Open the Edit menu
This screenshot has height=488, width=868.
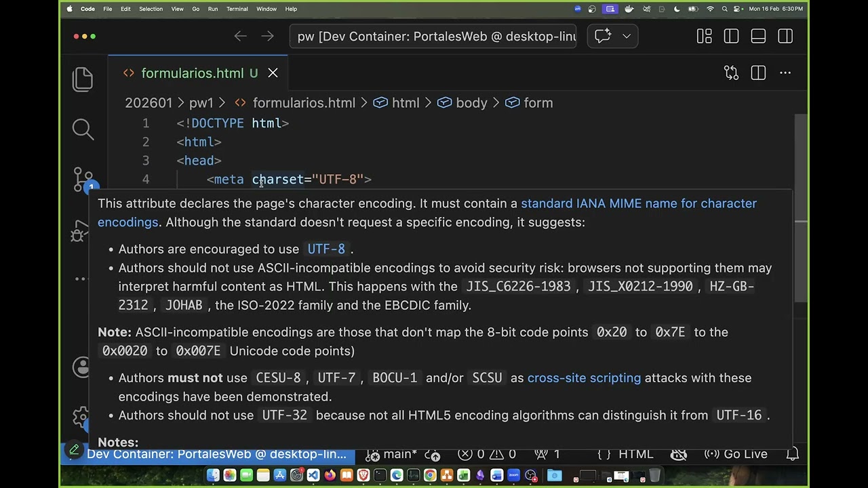(125, 9)
